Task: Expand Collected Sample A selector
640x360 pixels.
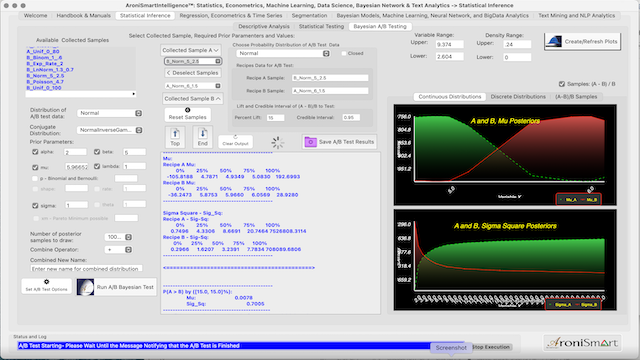Action: [x=191, y=50]
